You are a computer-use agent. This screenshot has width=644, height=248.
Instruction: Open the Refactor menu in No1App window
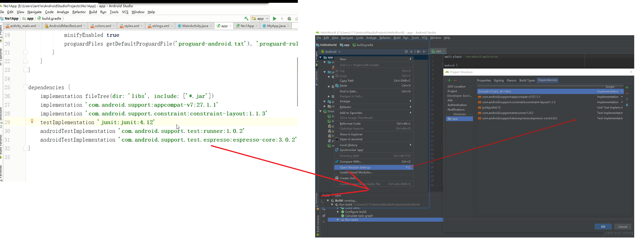tap(79, 12)
